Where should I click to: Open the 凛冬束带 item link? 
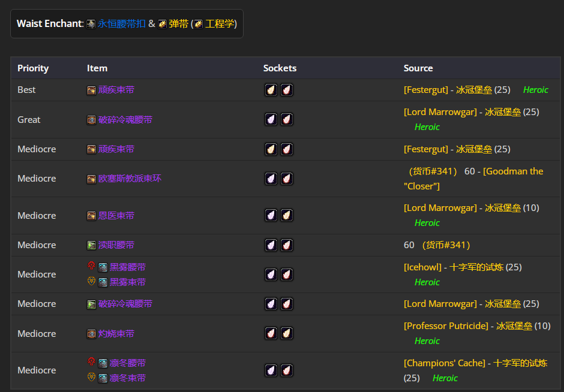pyautogui.click(x=128, y=378)
